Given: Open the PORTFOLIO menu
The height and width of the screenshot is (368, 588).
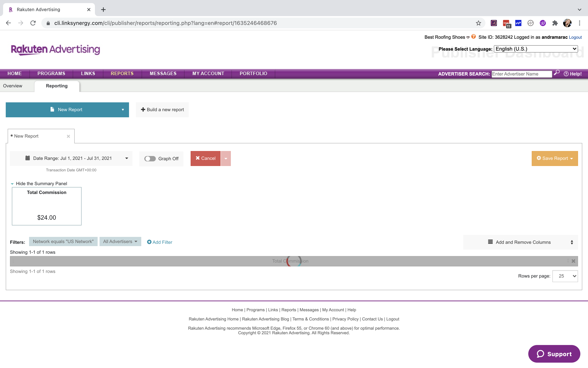Looking at the screenshot, I should tap(253, 73).
